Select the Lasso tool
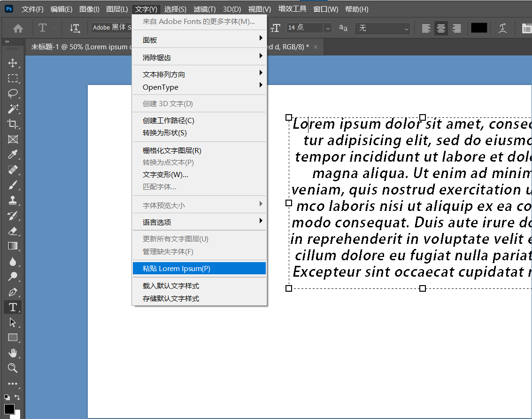The height and width of the screenshot is (419, 532). point(13,94)
